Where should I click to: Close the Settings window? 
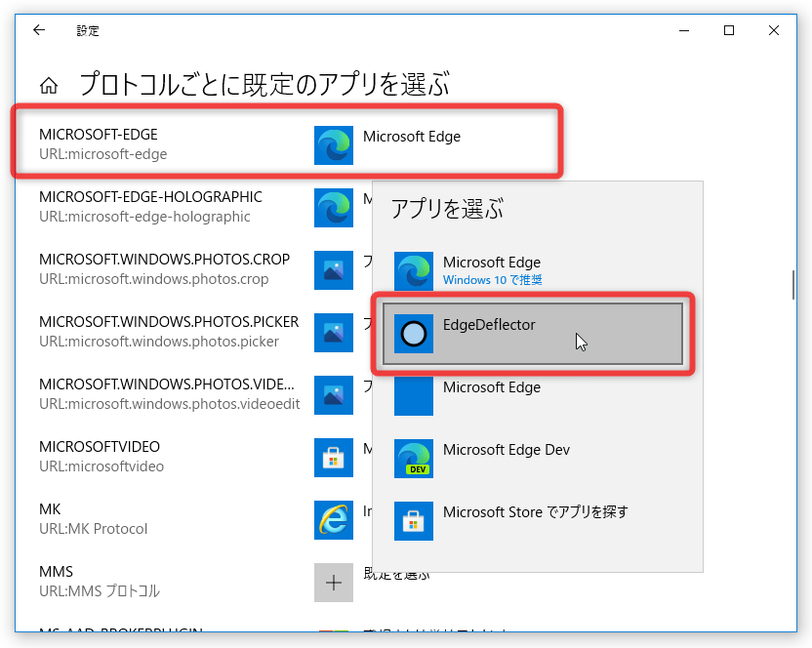pyautogui.click(x=774, y=30)
